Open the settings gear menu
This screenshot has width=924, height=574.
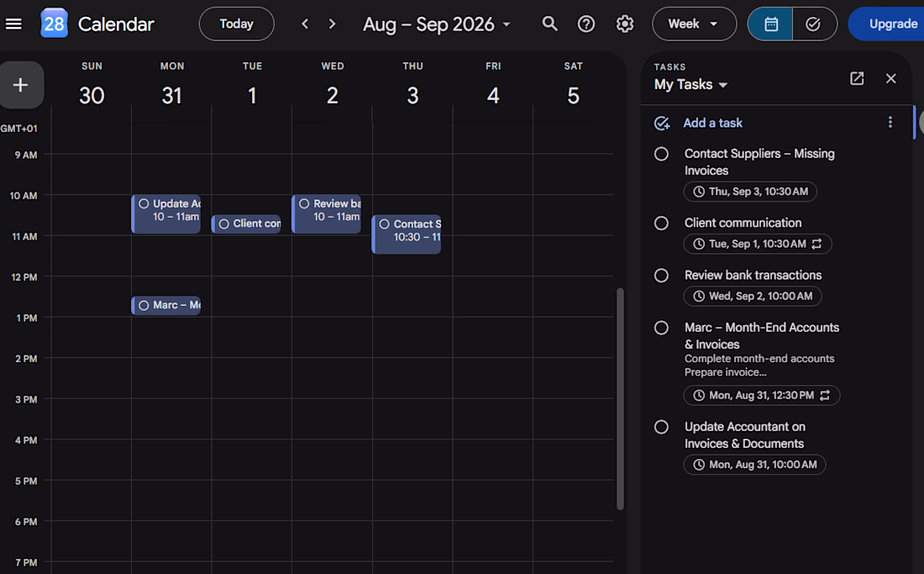(x=625, y=24)
